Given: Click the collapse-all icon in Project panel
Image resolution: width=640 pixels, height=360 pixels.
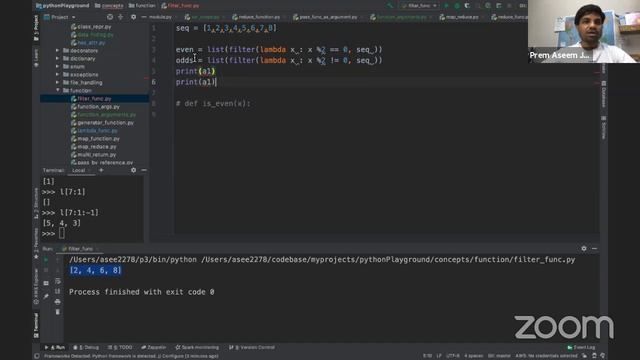Looking at the screenshot, I should (120, 17).
